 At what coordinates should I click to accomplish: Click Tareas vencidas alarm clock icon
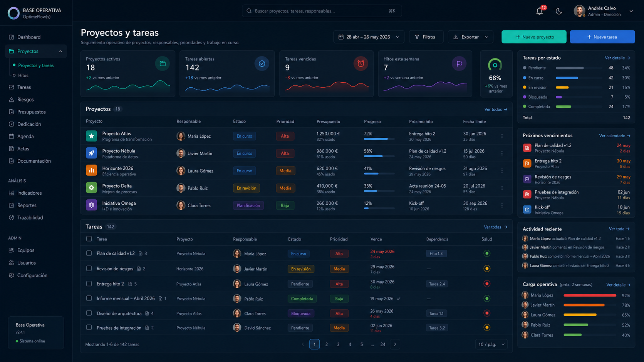click(x=361, y=63)
